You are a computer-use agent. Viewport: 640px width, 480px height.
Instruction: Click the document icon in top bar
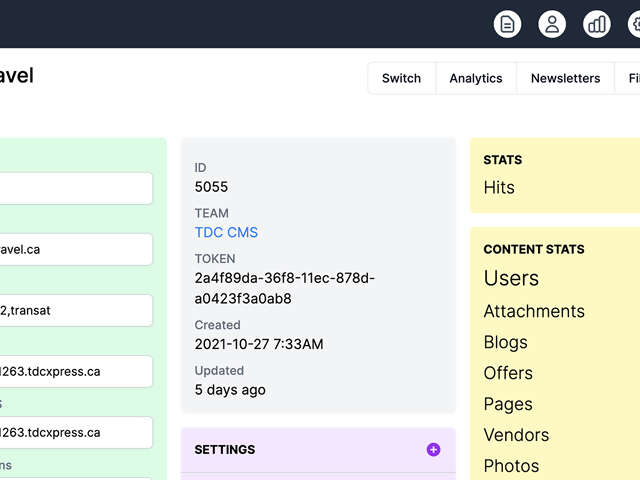click(508, 24)
